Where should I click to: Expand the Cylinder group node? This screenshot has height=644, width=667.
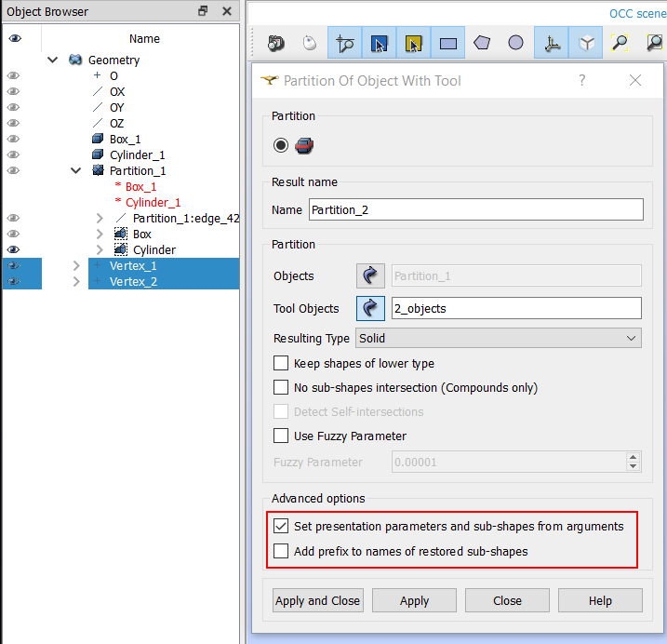click(x=100, y=249)
